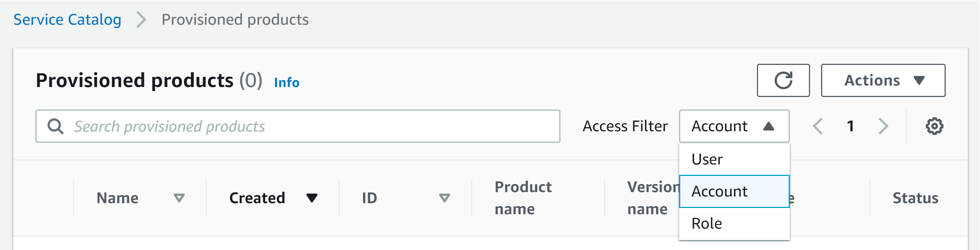Screen dimensions: 980x250
Task: Sort results using the ID column arrow
Action: 444,198
